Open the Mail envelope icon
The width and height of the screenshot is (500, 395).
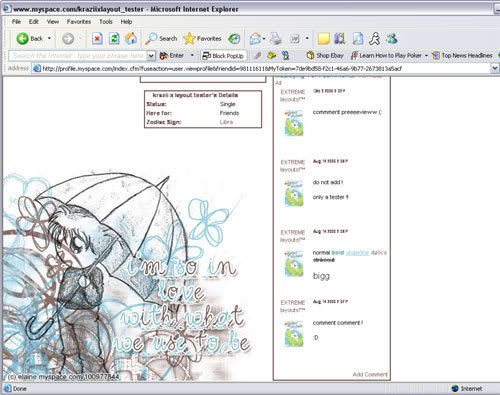click(x=255, y=39)
